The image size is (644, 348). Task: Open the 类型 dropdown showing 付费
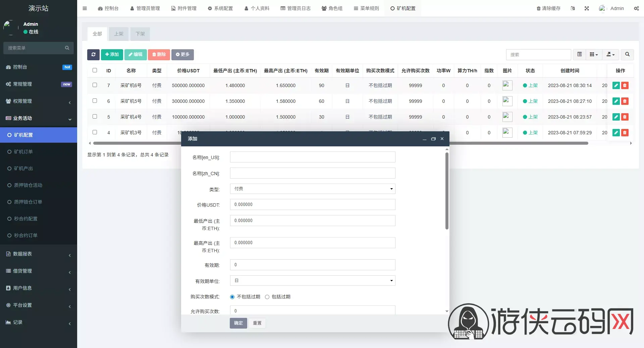[313, 189]
